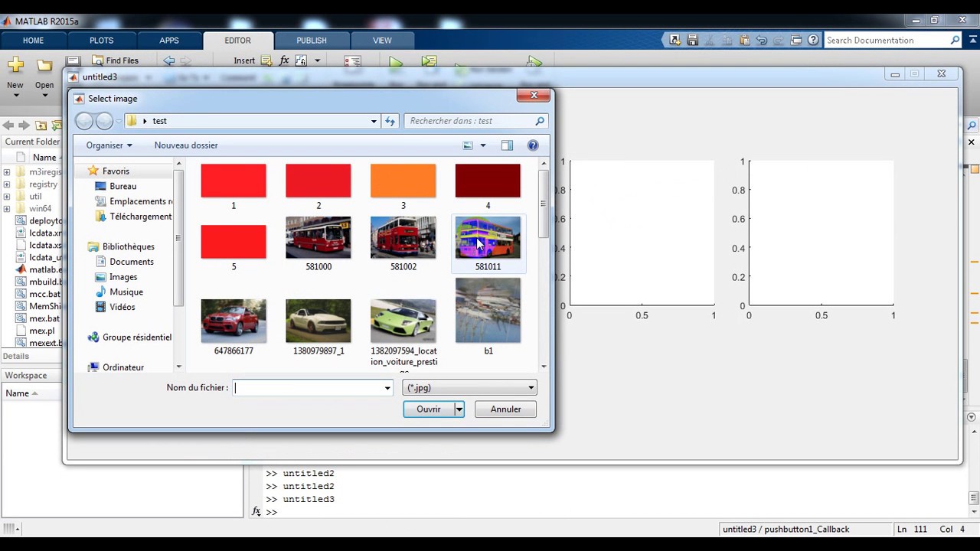Screen dimensions: 980x551
Task: Click the new shortcut icon in quick access bar
Action: click(675, 40)
